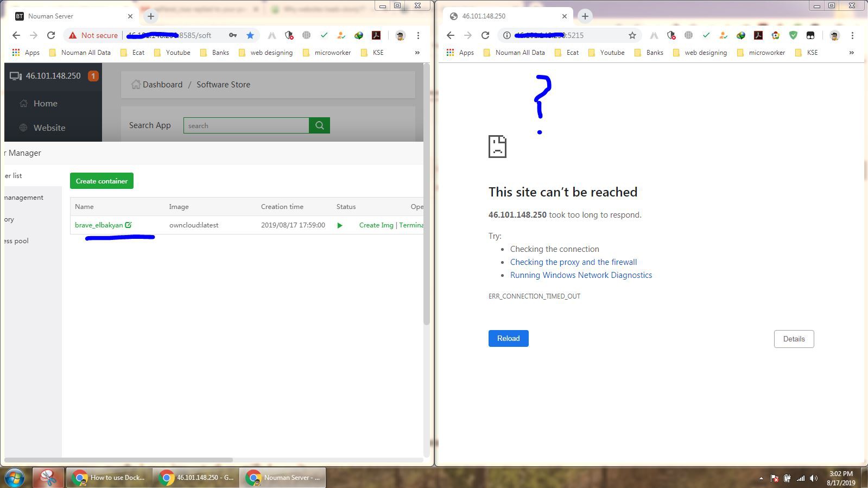Go back in the Nouman Server window
This screenshot has height=488, width=868.
(x=16, y=35)
